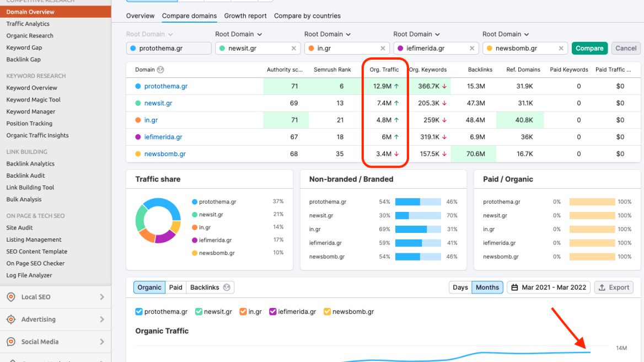Expand the Local SEO sidebar section
The width and height of the screenshot is (644, 362).
click(x=102, y=297)
